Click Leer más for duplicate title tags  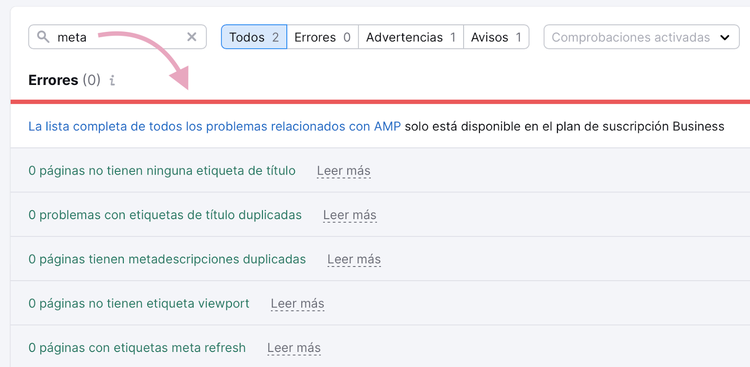click(x=350, y=215)
